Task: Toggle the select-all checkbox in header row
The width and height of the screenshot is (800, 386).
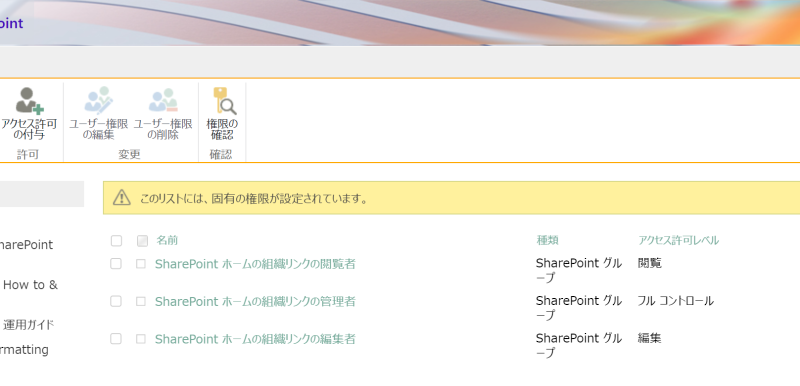Action: pos(116,241)
